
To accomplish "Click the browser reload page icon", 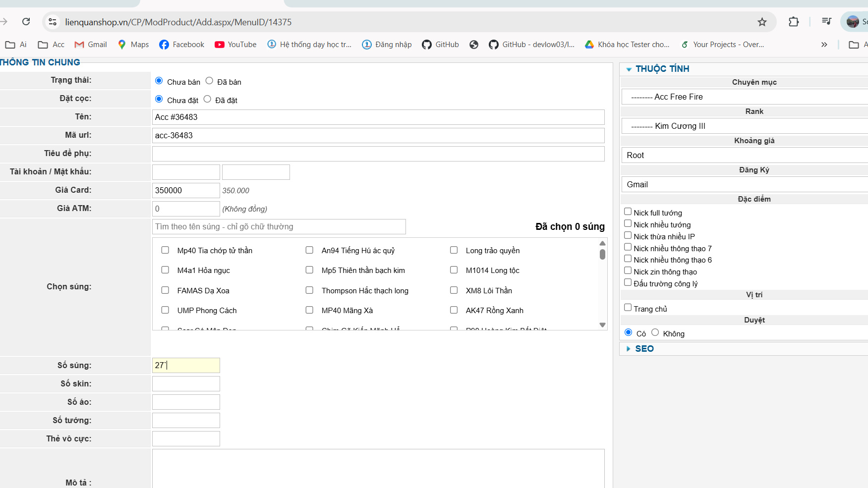I will (x=26, y=22).
